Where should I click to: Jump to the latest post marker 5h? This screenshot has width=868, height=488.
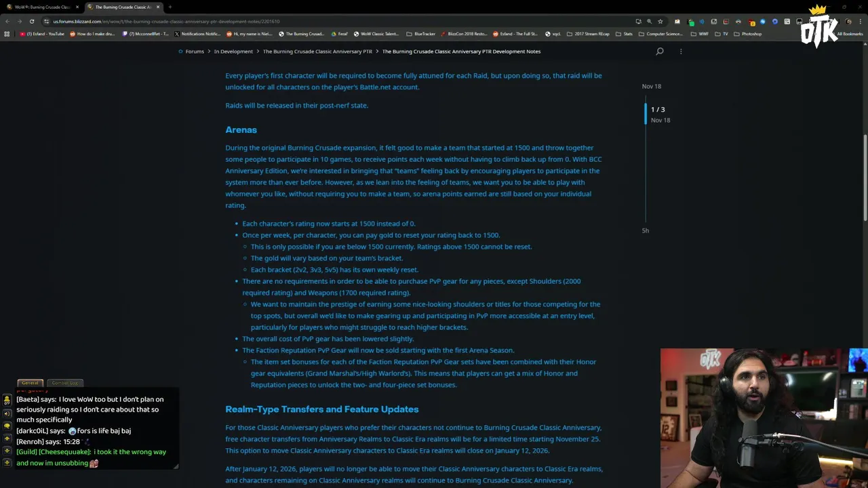[x=646, y=230]
